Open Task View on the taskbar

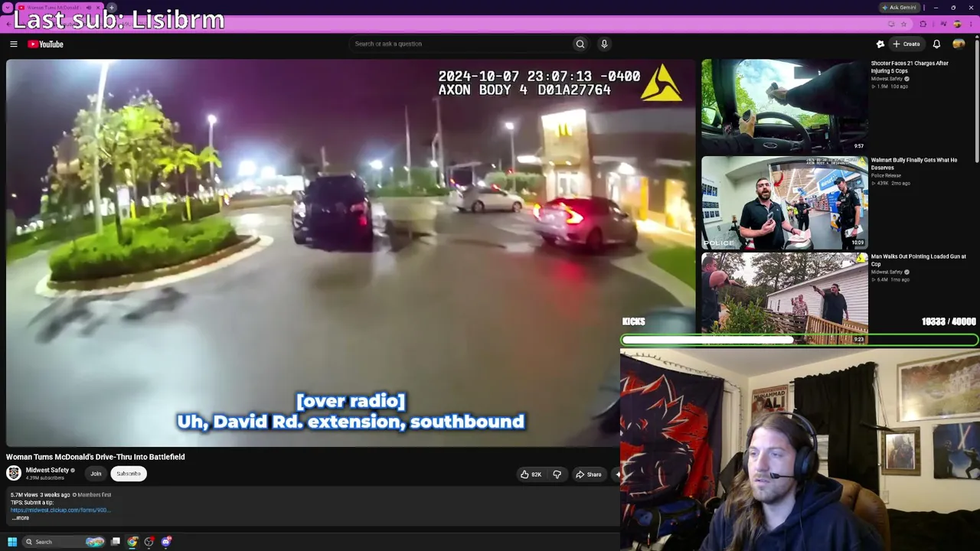[116, 542]
